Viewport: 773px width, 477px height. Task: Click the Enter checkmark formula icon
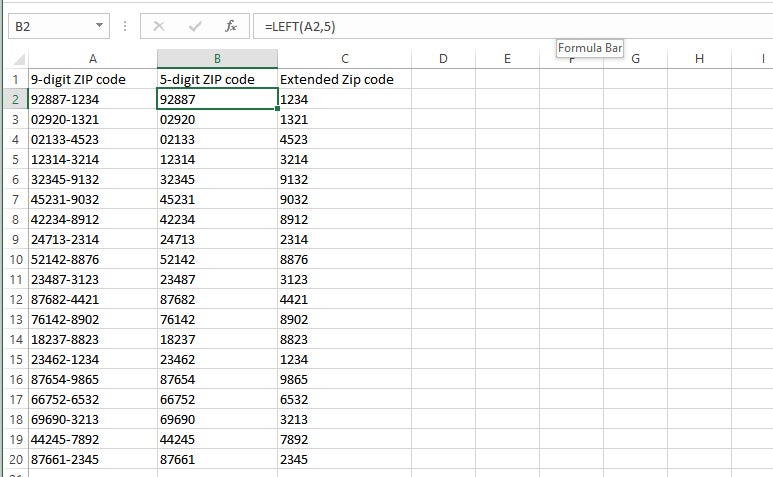point(195,26)
